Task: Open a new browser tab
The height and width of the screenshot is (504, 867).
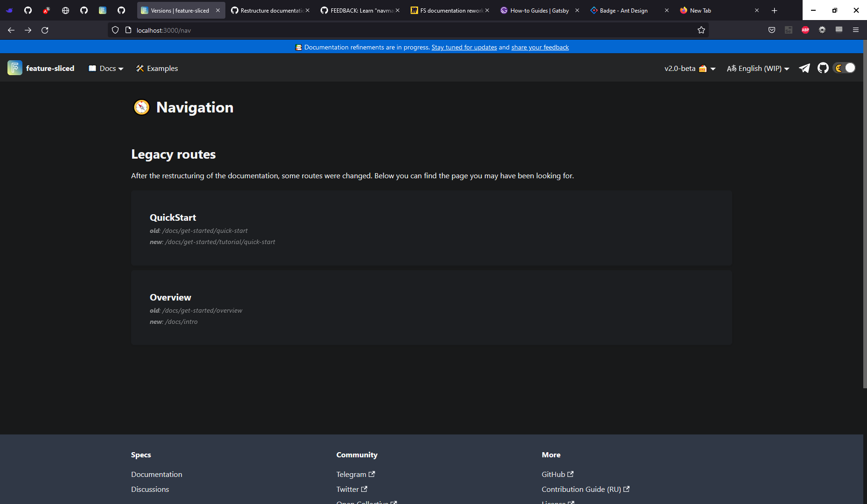Action: pyautogui.click(x=775, y=10)
